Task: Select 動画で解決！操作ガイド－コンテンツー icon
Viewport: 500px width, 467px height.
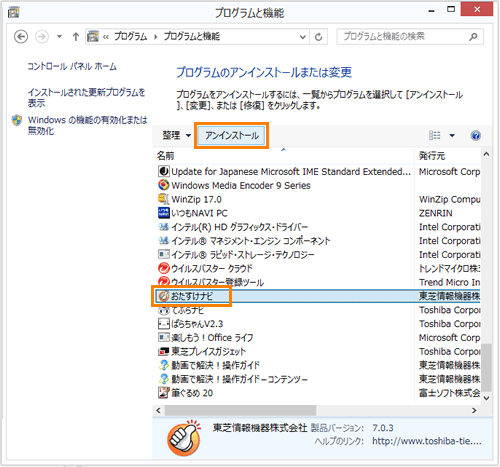Action: pos(163,379)
